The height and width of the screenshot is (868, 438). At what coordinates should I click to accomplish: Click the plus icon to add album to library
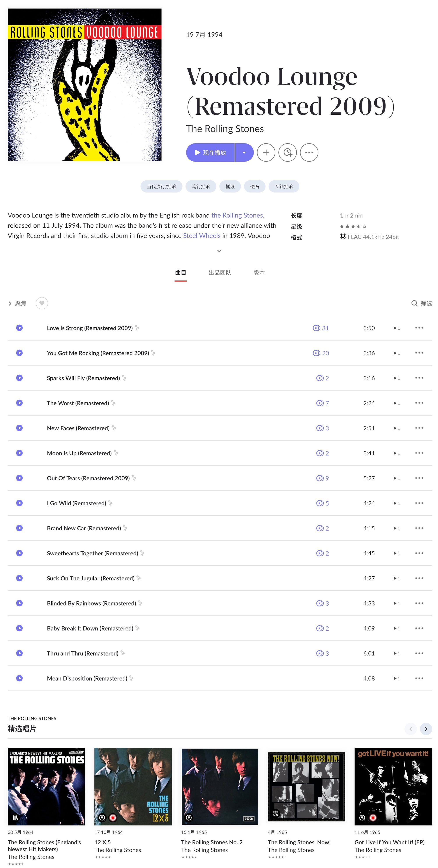click(x=266, y=152)
